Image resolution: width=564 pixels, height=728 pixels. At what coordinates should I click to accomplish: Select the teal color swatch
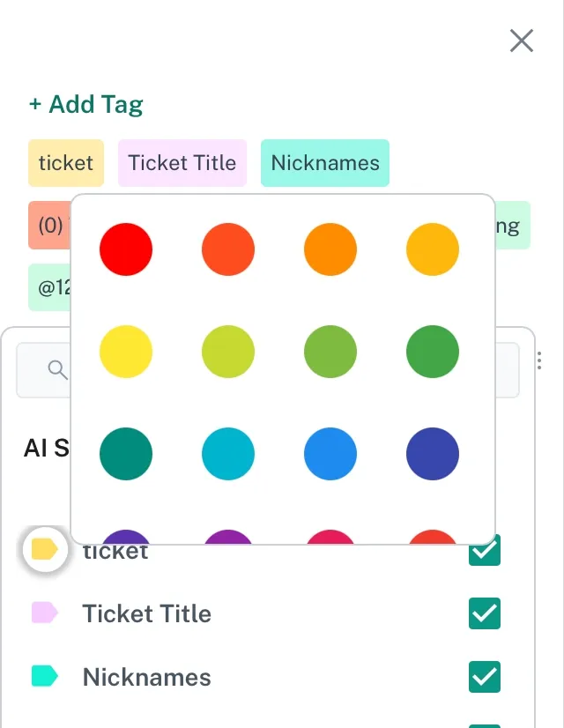click(126, 455)
